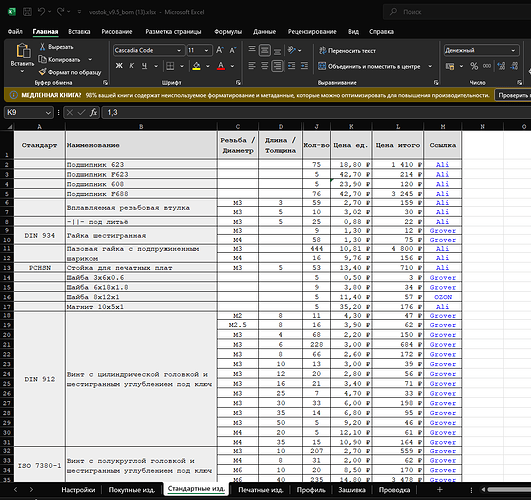Screen dimensions: 531x500
Task: Click the Redo arrow icon
Action: 61,12
